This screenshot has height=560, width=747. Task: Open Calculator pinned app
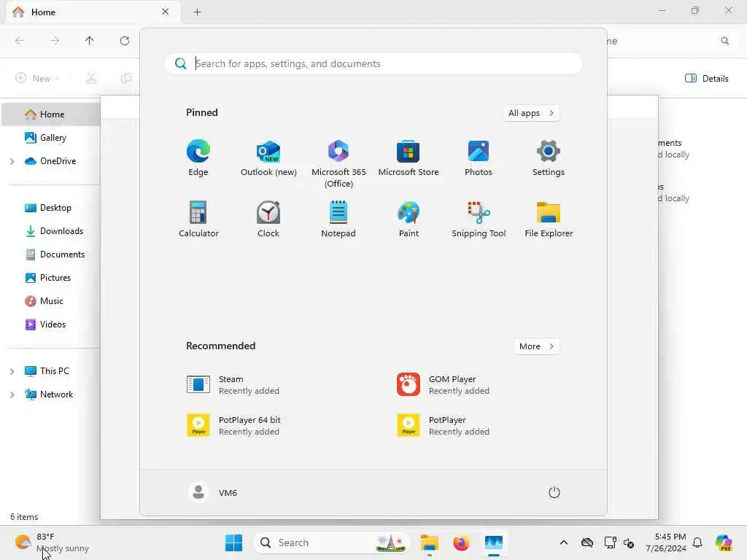coord(198,219)
